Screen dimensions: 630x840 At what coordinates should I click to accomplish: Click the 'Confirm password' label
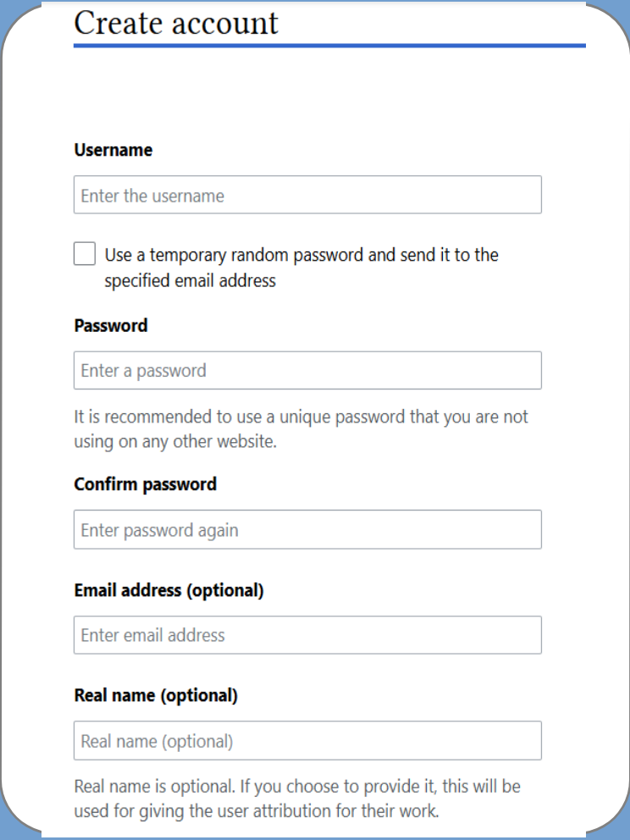(145, 484)
